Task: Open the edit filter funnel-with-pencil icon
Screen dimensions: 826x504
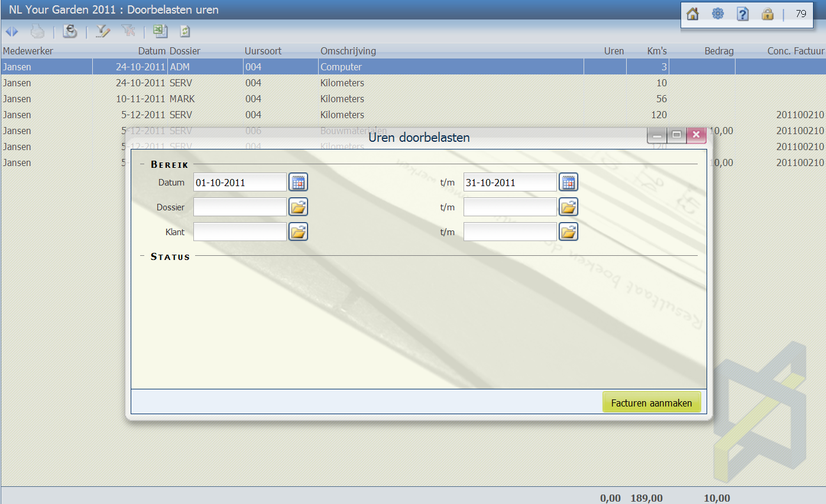Action: [103, 31]
